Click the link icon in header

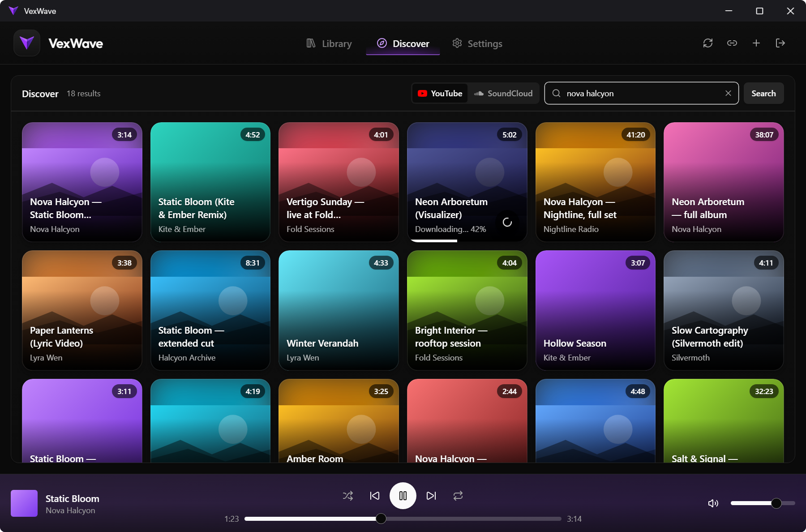[732, 43]
